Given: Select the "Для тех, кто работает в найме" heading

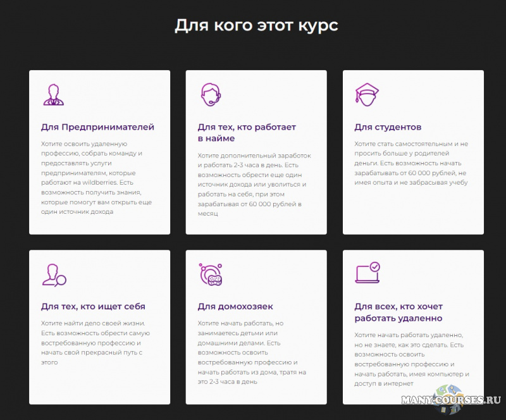Looking at the screenshot, I should click(x=247, y=133).
